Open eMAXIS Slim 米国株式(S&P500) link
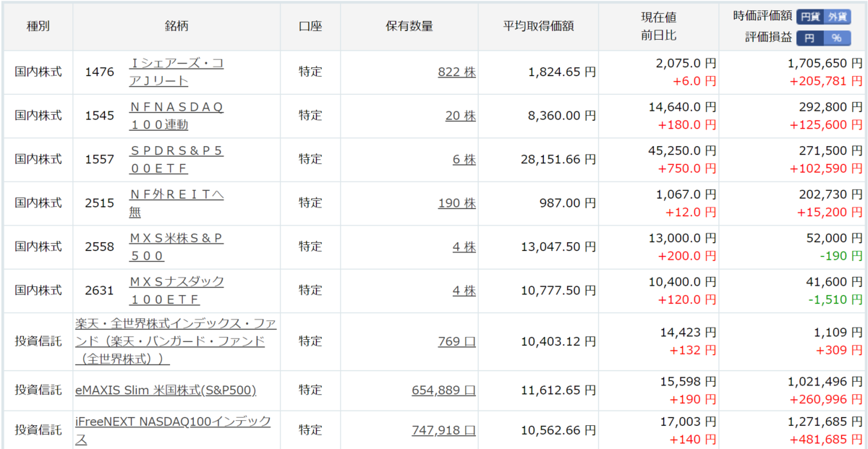868x449 pixels. click(166, 390)
